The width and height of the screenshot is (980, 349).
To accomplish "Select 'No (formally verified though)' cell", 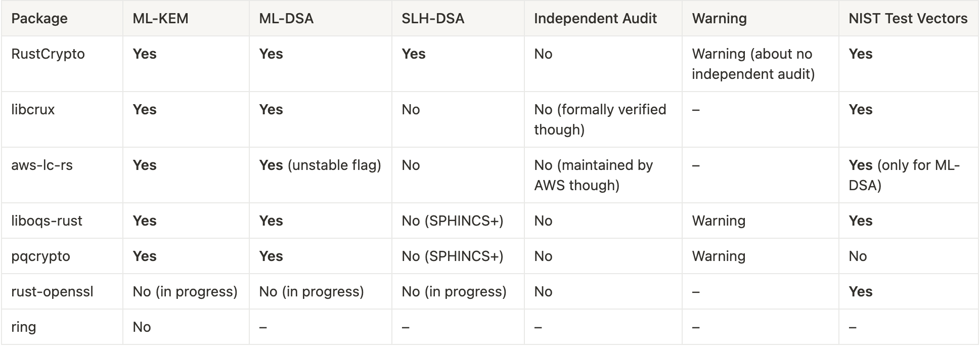I will click(600, 119).
